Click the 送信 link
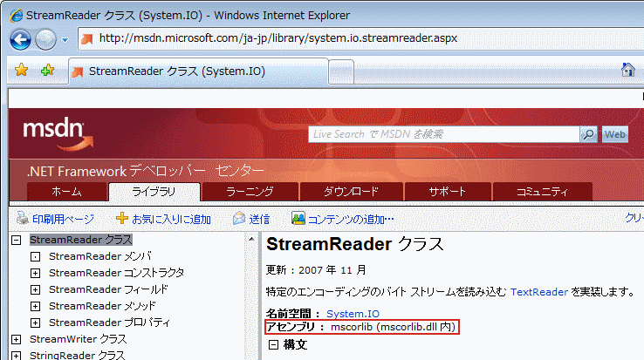This screenshot has width=644, height=360. click(x=259, y=219)
